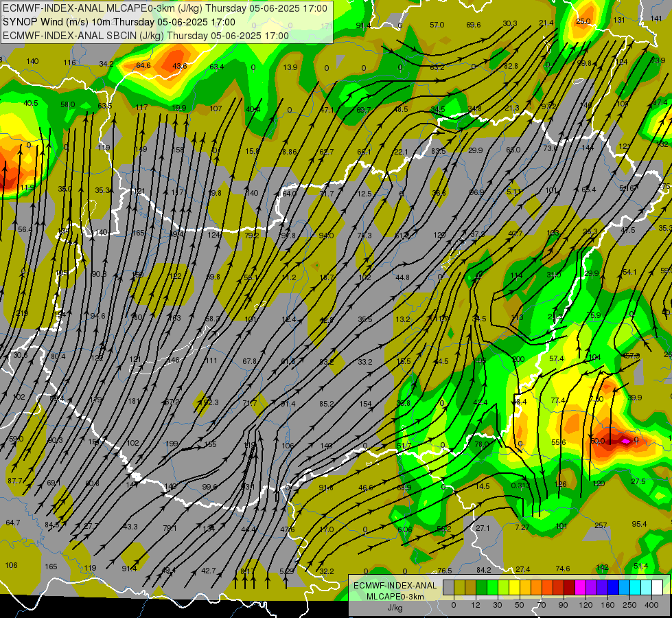Click the map value 56.4
The image size is (672, 618).
click(25, 229)
